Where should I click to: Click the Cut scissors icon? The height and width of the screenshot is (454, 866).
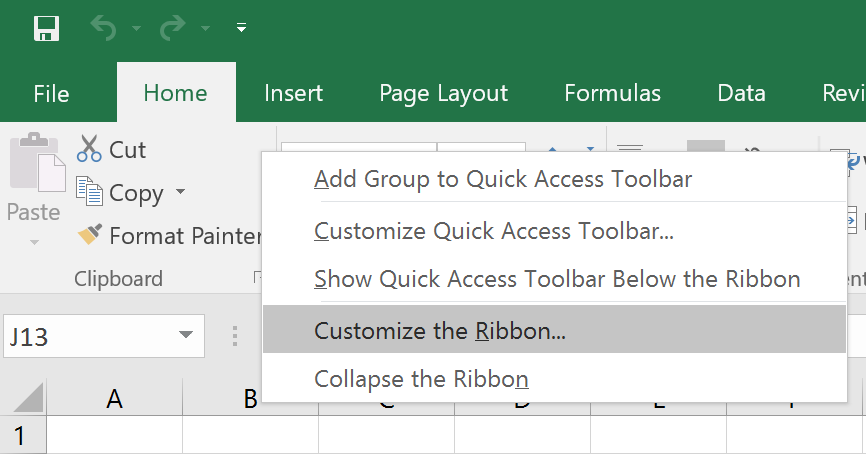click(x=90, y=150)
